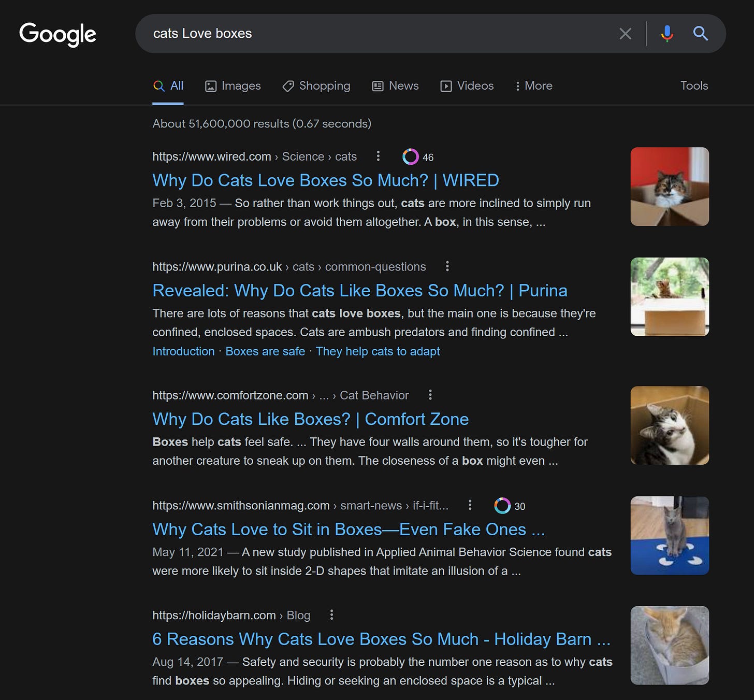Open the three-dot menu for the comfortzone.com result

[x=430, y=395]
